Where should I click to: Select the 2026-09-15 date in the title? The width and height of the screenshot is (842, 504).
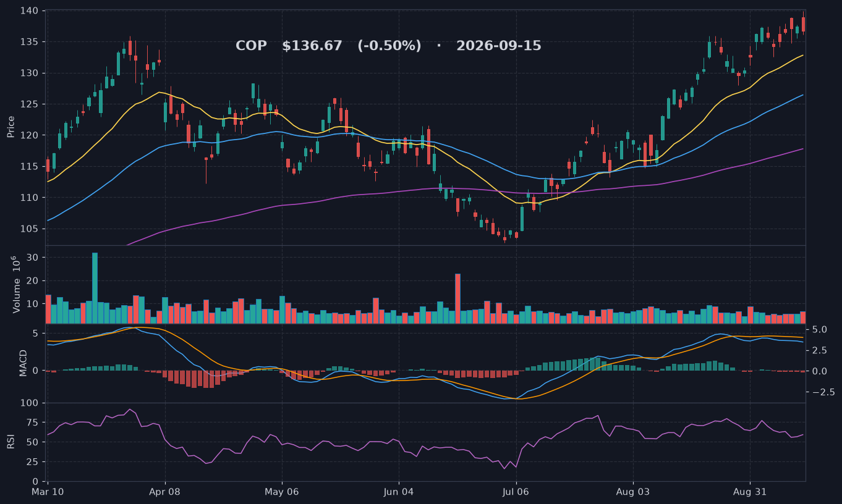499,46
